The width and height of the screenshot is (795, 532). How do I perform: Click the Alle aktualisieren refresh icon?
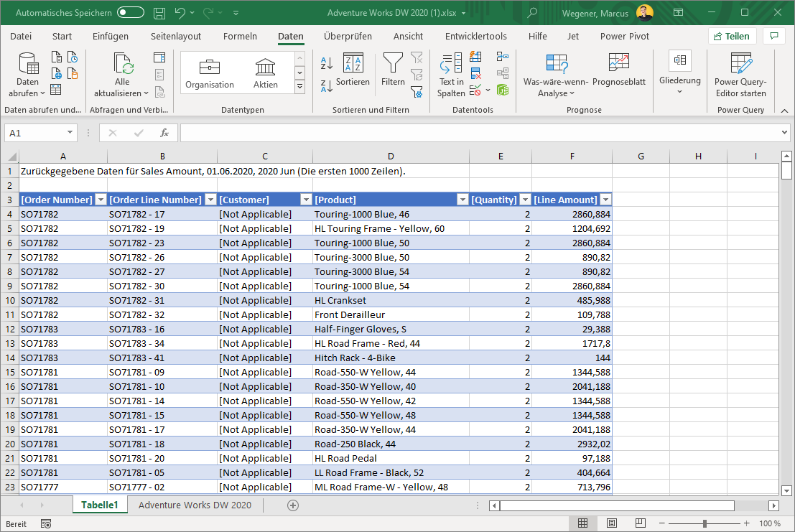point(124,63)
